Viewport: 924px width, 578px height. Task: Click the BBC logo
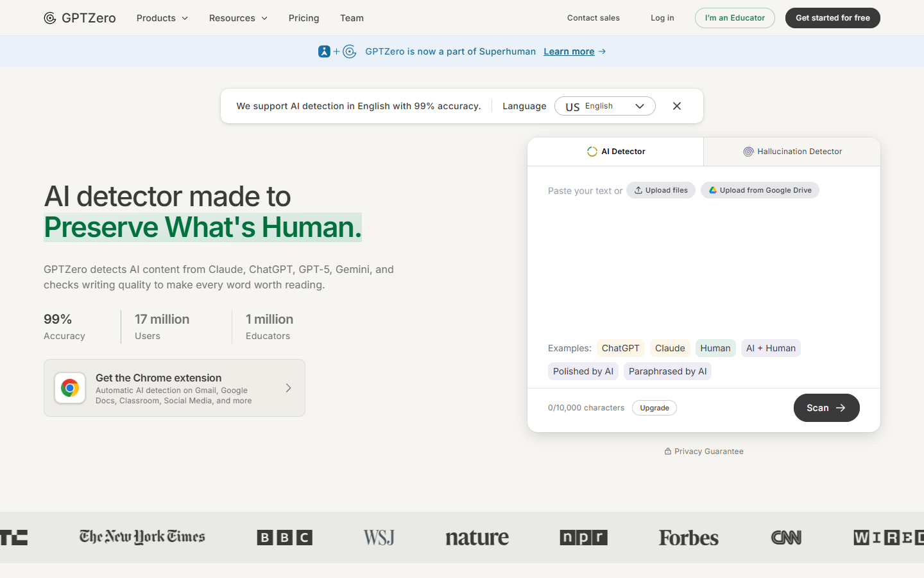(x=285, y=538)
